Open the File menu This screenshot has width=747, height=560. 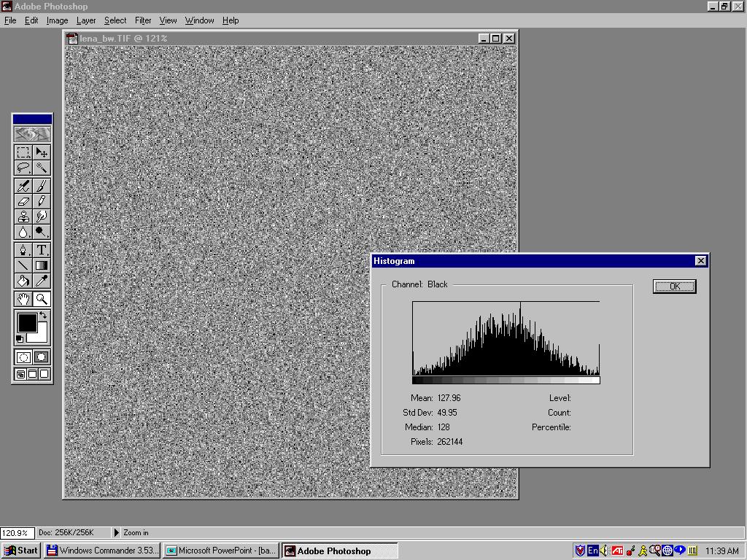(x=10, y=20)
